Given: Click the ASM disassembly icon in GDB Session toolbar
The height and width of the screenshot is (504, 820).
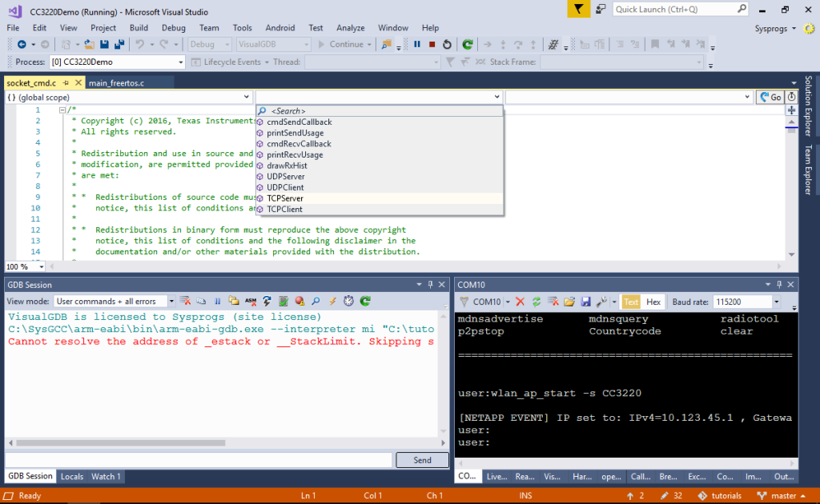Looking at the screenshot, I should (x=251, y=301).
